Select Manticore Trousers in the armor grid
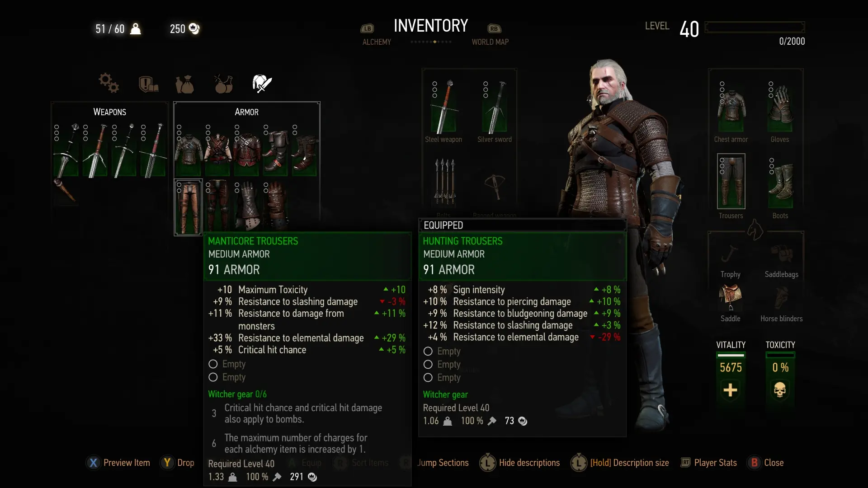This screenshot has width=868, height=488. coord(189,207)
